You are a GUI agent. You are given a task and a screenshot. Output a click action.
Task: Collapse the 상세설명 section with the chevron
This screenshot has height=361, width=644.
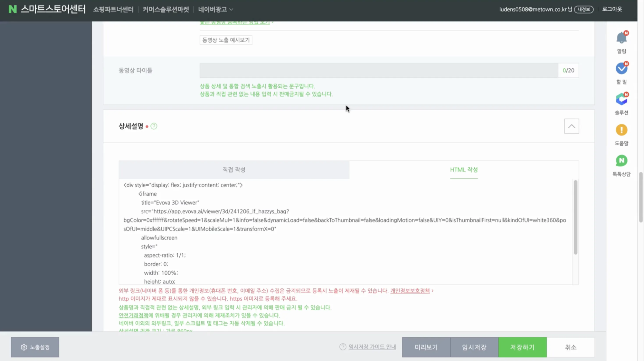pyautogui.click(x=571, y=126)
